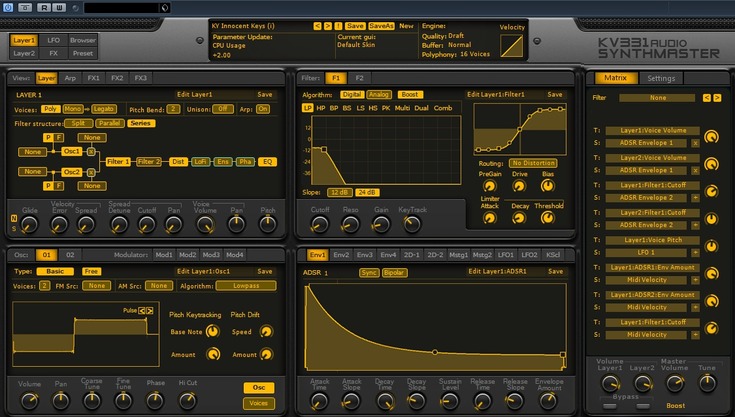Click the Osc1 mixer X node
Viewport: 735px width, 417px height.
click(x=91, y=151)
